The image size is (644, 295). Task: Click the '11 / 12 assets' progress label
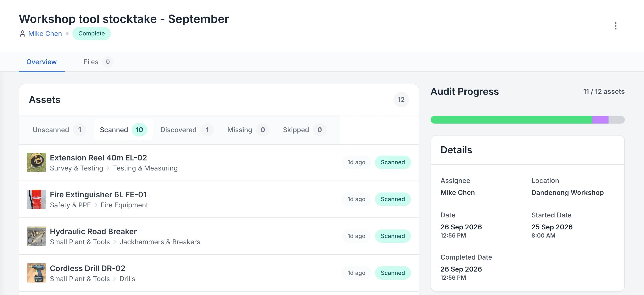tap(604, 92)
